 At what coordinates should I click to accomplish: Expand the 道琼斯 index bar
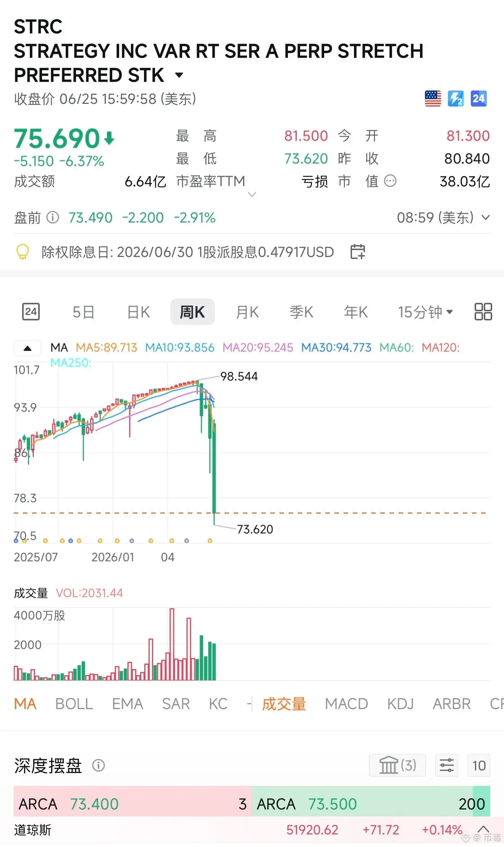[484, 829]
